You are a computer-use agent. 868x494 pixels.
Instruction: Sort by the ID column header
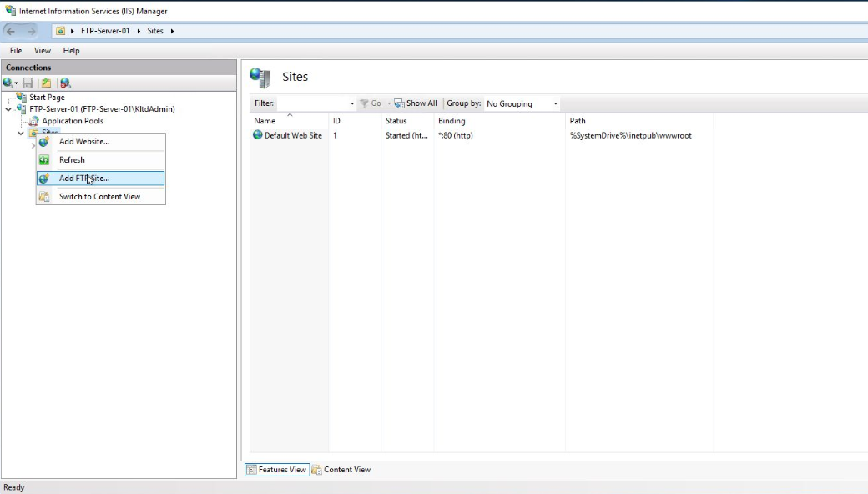[355, 121]
